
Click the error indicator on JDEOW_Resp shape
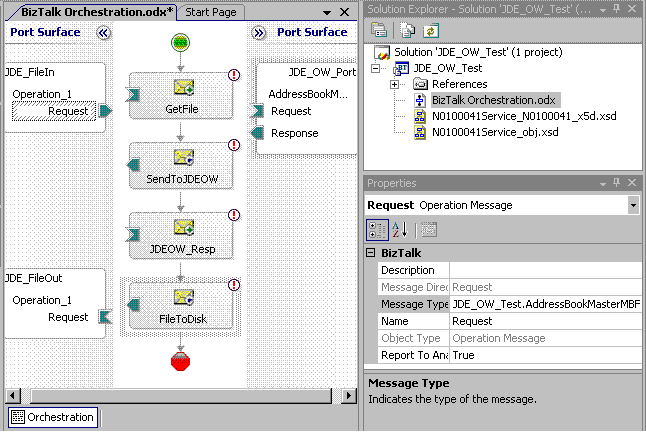click(x=234, y=215)
